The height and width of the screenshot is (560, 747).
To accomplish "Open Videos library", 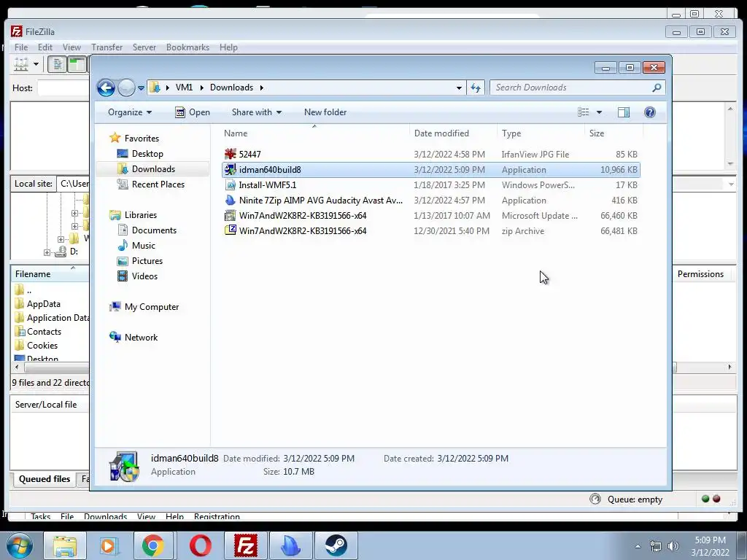I will tap(144, 276).
